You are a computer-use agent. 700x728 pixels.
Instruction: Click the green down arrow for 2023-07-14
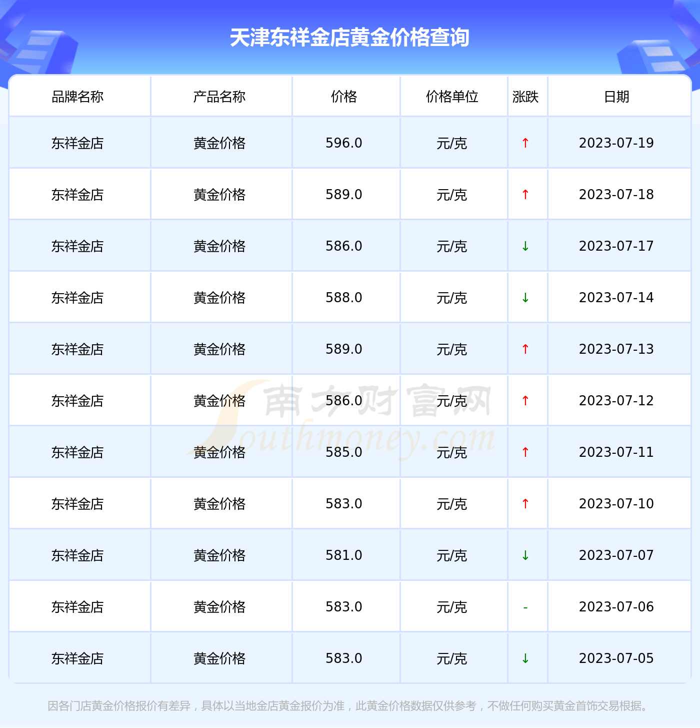(525, 298)
